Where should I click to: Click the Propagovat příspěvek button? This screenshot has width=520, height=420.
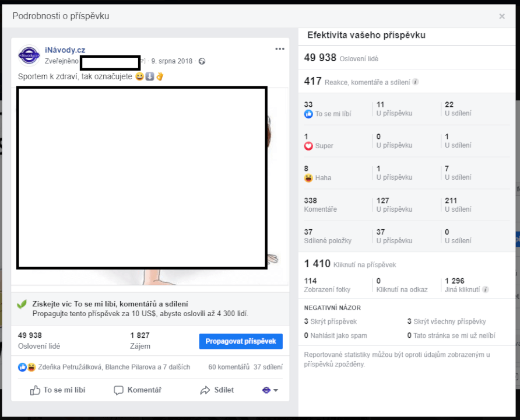pyautogui.click(x=241, y=341)
